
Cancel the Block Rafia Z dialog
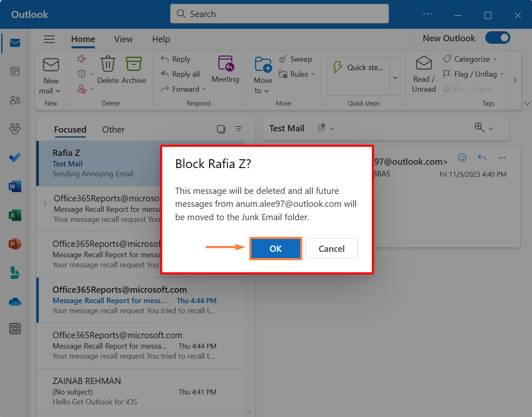331,249
